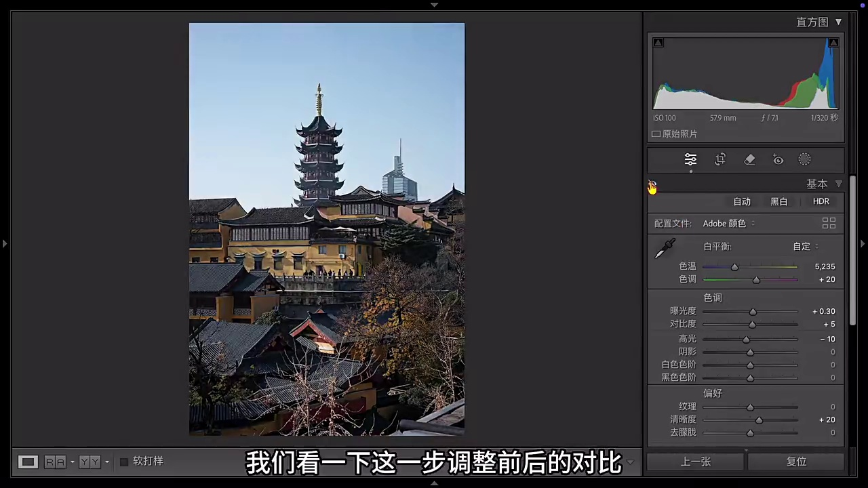Viewport: 868px width, 488px height.
Task: Click the 上一张 previous button
Action: (x=696, y=462)
